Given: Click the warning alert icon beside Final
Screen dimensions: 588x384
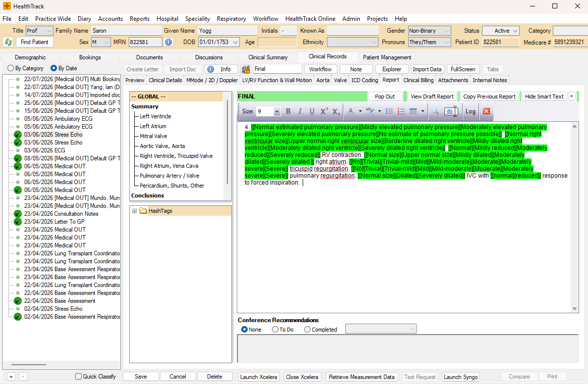Looking at the screenshot, I should point(246,69).
